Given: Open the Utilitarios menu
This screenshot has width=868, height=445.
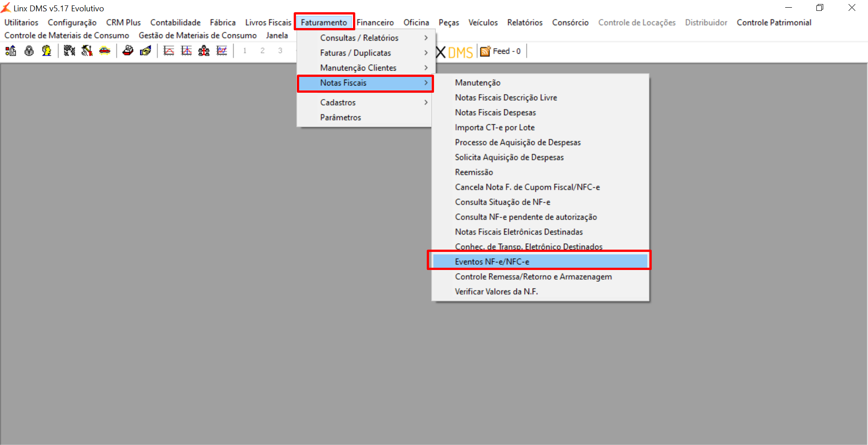Looking at the screenshot, I should [x=21, y=23].
